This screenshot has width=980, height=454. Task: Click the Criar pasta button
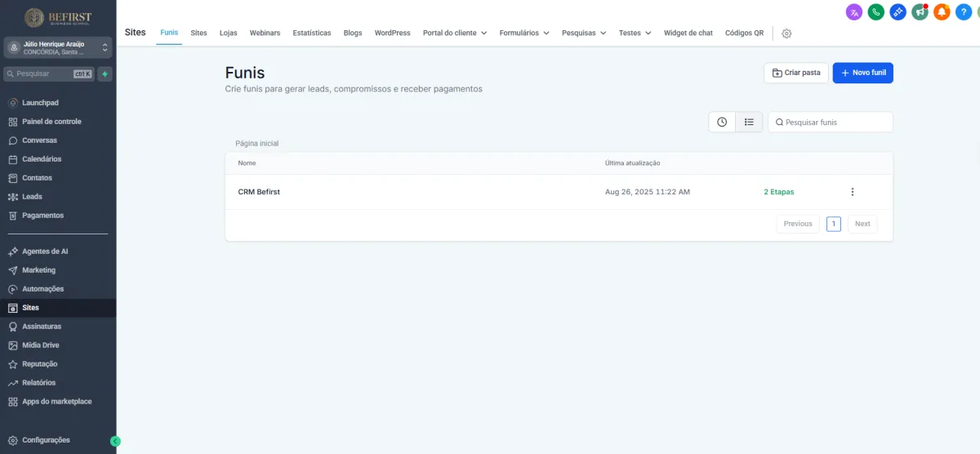click(796, 73)
